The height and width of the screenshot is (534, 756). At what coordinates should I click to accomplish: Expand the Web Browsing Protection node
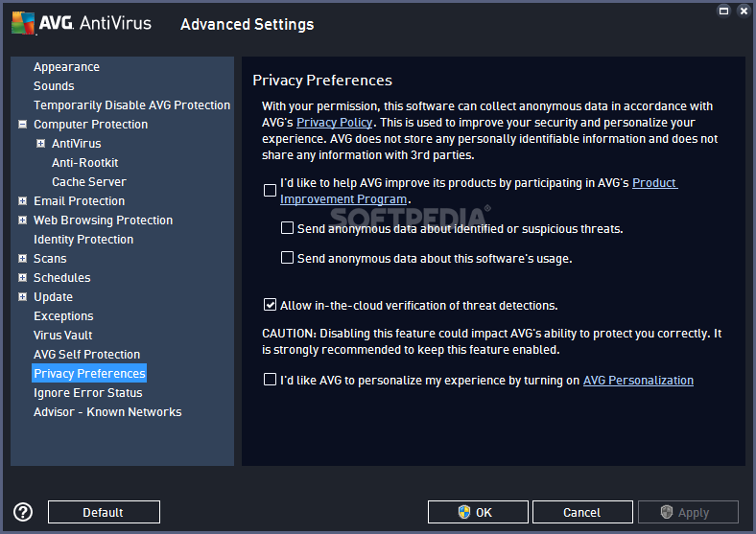pos(22,221)
